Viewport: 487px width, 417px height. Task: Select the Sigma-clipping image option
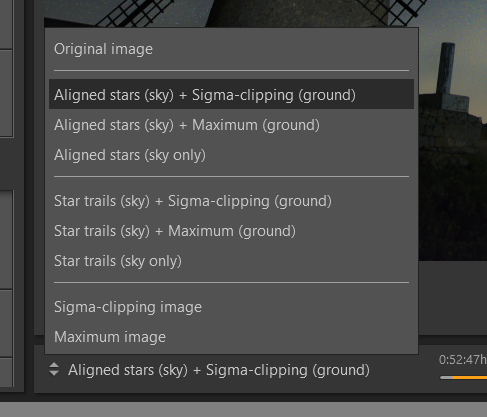pos(231,307)
